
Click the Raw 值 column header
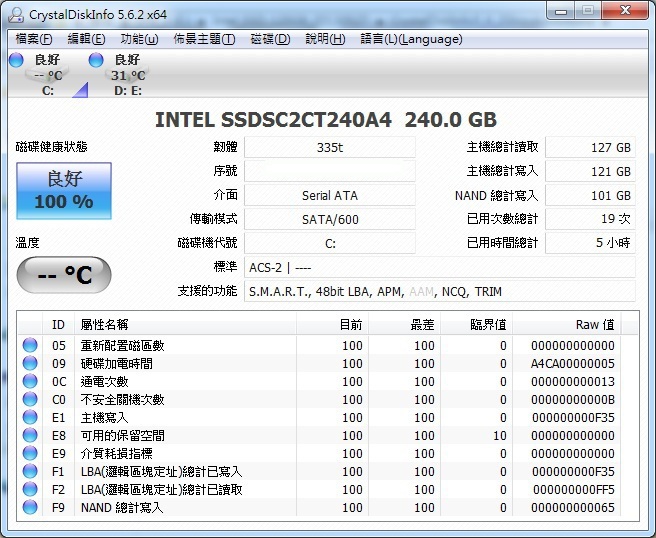pyautogui.click(x=567, y=324)
